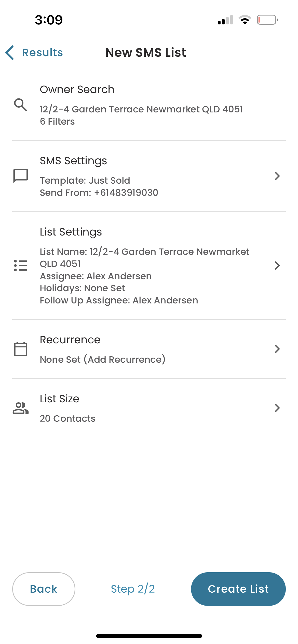Open List Settings via right chevron
Image resolution: width=298 pixels, height=644 pixels.
(277, 266)
